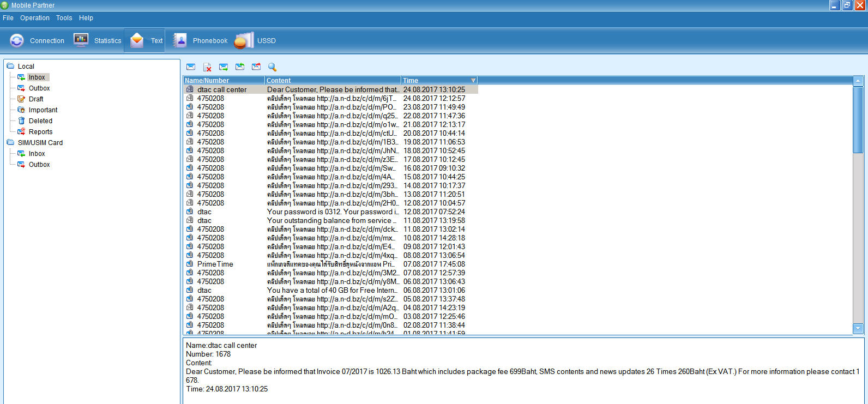This screenshot has height=404, width=868.
Task: Select the 'Your outstanding balance' dtac message
Action: (x=330, y=220)
